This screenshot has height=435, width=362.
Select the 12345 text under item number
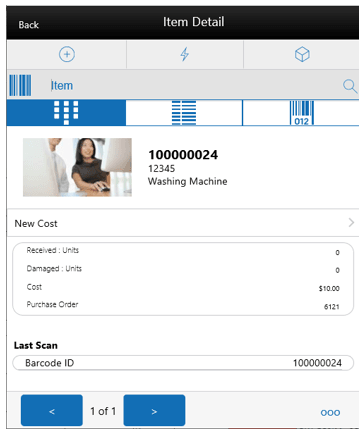(161, 169)
